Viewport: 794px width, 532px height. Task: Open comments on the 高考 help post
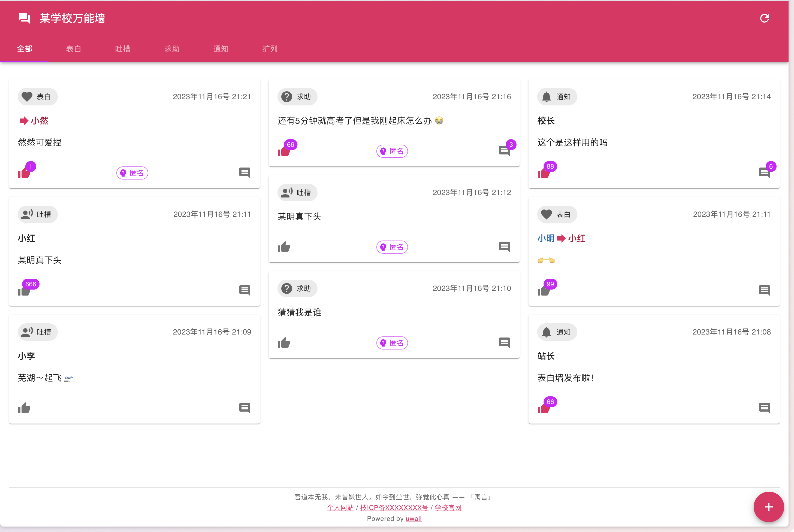(505, 151)
